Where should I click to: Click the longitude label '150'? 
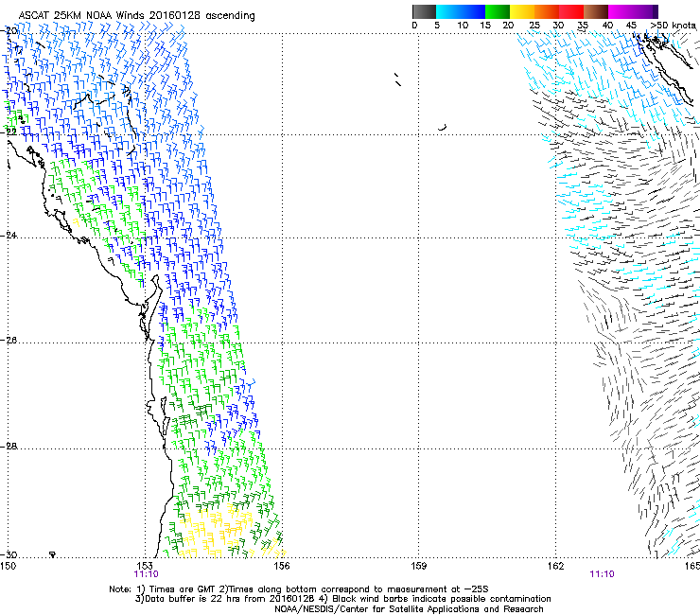(x=8, y=566)
